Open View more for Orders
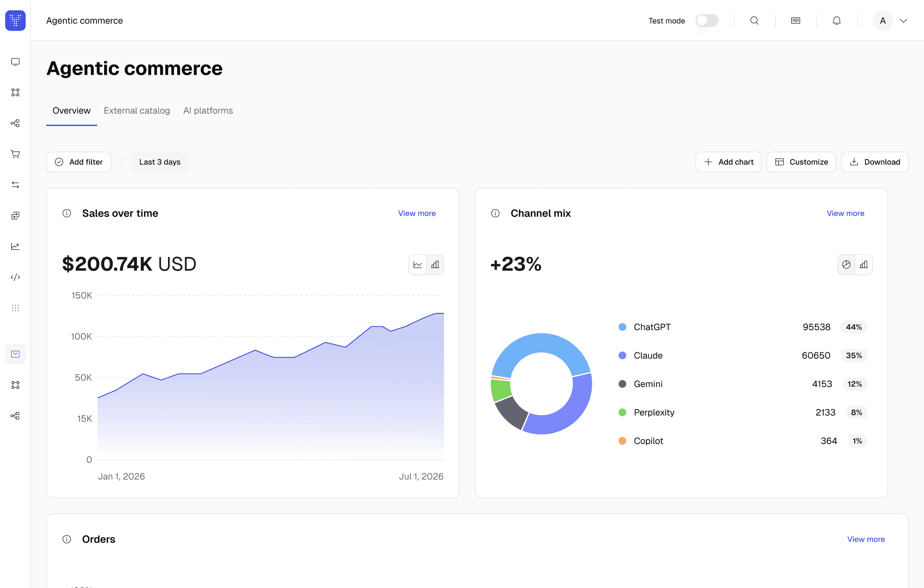This screenshot has width=924, height=588. click(866, 539)
